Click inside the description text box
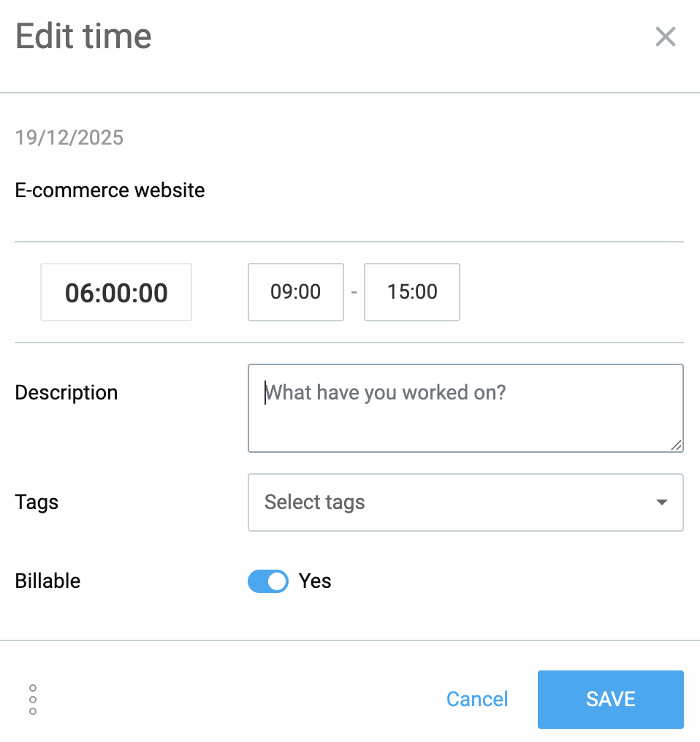Screen dimensions: 700x742 [465, 408]
